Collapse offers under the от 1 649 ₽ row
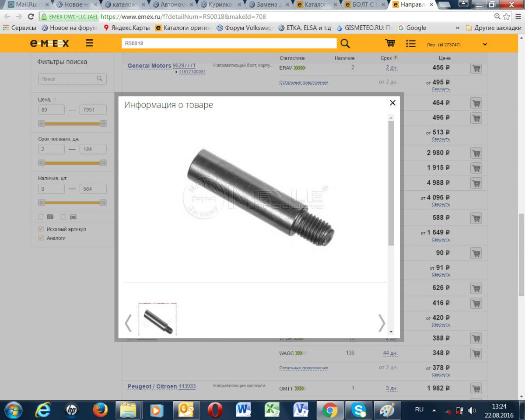 pyautogui.click(x=441, y=240)
